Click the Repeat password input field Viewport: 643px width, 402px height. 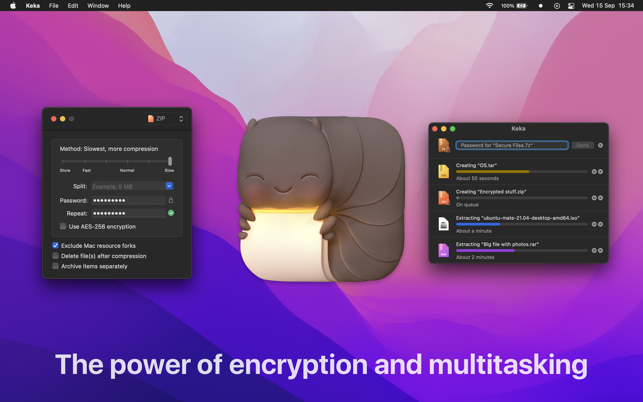[128, 213]
